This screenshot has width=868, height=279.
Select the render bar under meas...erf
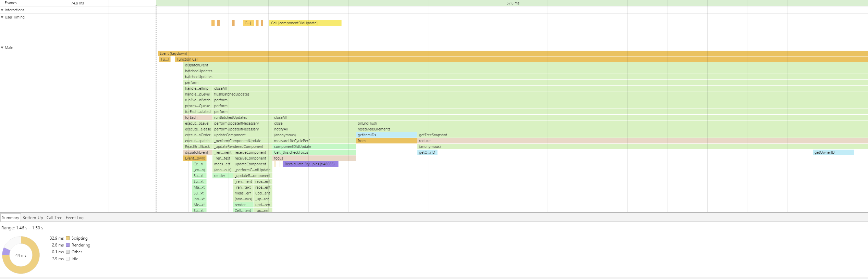pos(222,176)
